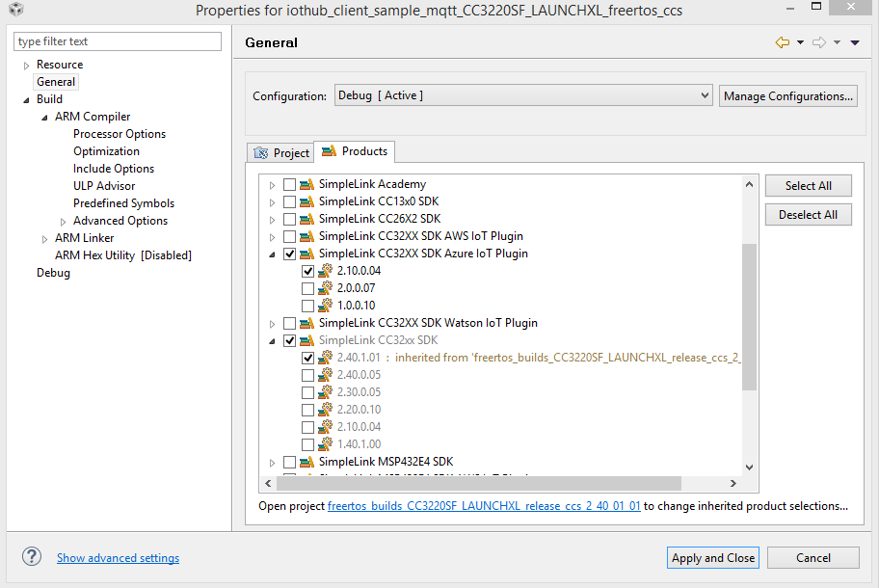
Task: Check the SimpleLink CC26X2 SDK checkbox
Action: coord(289,219)
